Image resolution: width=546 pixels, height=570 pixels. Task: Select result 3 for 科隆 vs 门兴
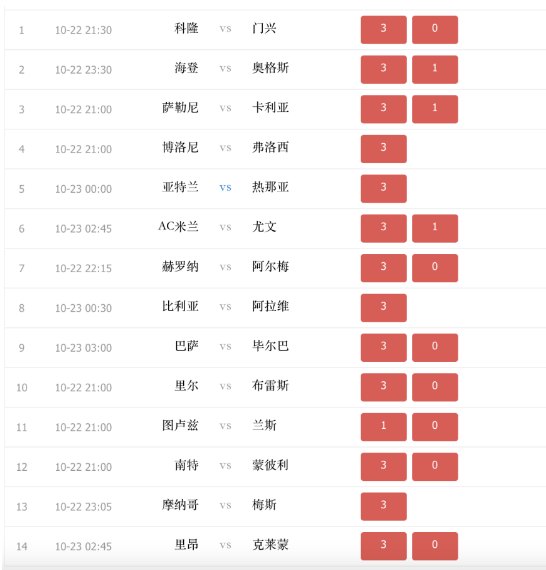384,30
